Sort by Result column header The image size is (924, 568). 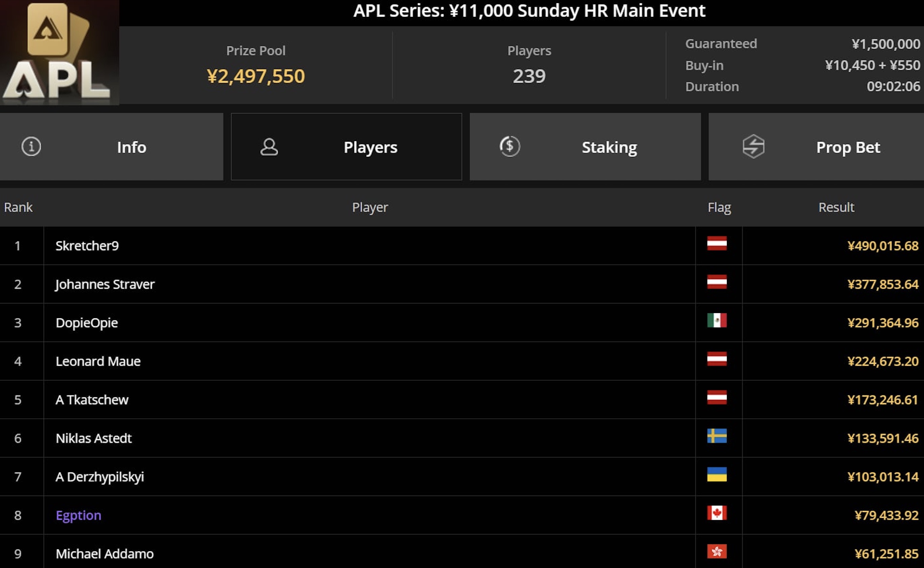pyautogui.click(x=836, y=207)
